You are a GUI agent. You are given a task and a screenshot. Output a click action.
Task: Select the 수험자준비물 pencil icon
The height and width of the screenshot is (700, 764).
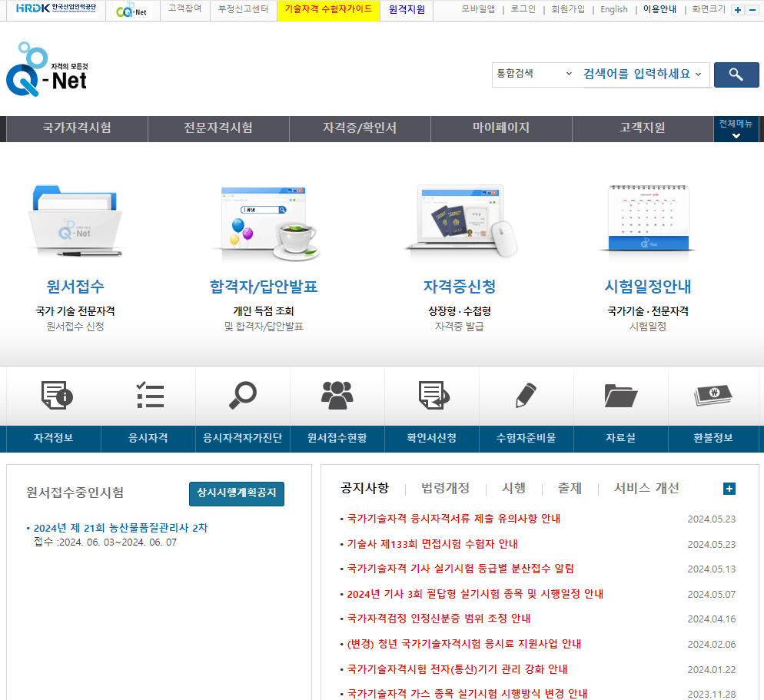[525, 395]
